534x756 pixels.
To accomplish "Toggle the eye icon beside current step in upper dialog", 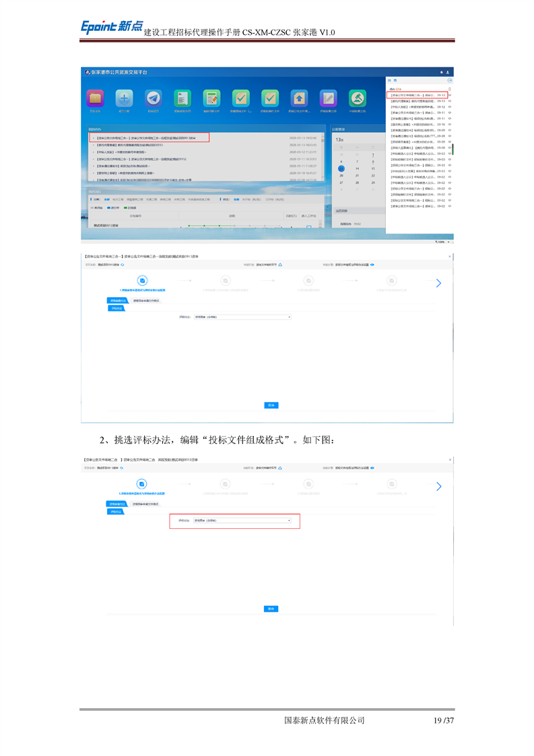I will tap(372, 265).
